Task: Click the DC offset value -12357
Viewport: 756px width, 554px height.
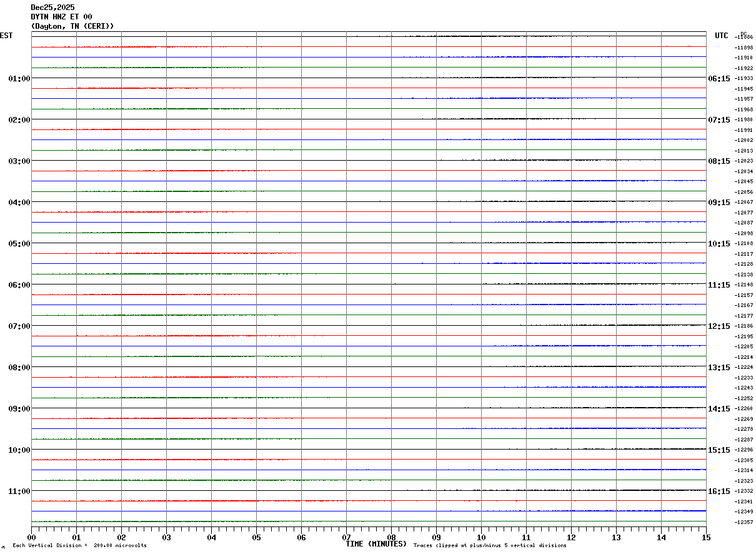Action: tap(744, 522)
